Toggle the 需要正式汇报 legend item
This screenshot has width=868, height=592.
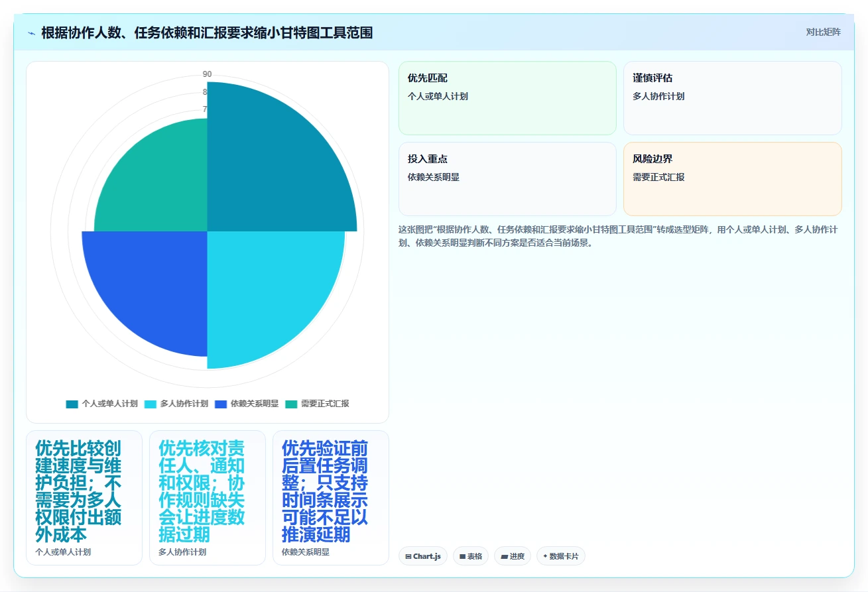317,404
